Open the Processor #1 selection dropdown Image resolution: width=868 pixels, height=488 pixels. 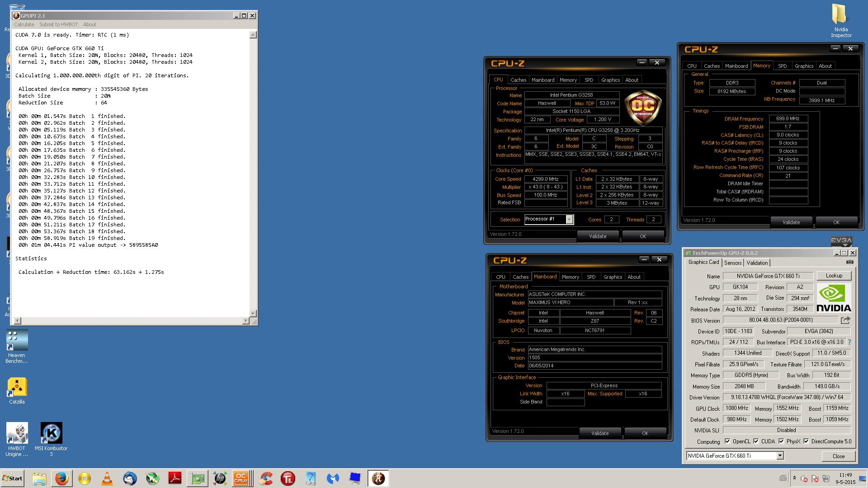click(x=569, y=219)
